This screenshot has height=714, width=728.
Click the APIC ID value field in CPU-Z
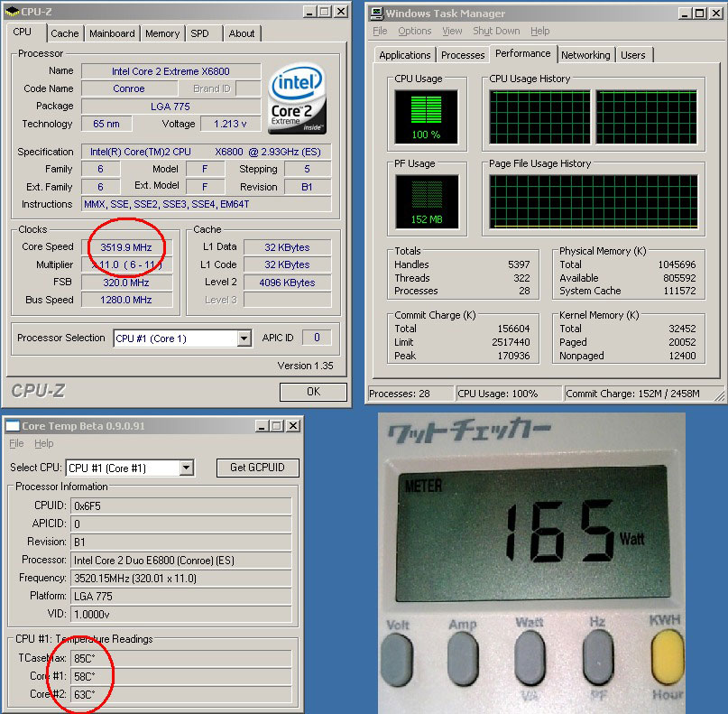click(x=317, y=338)
